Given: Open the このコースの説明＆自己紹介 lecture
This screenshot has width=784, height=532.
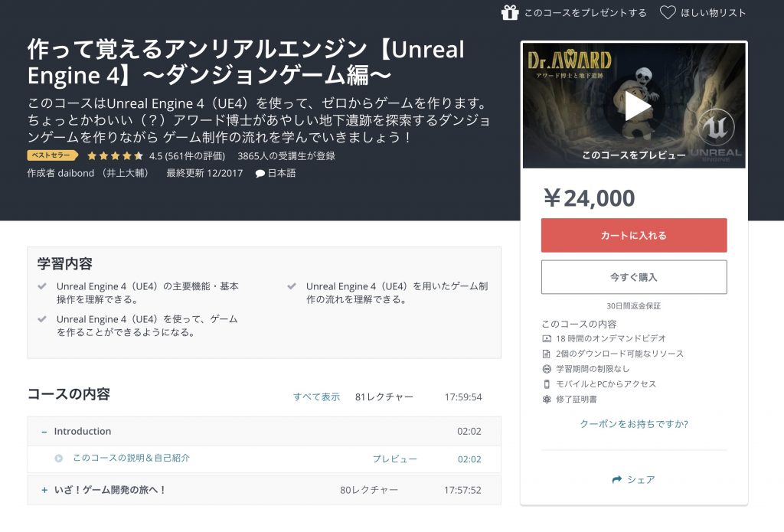Looking at the screenshot, I should 131,459.
